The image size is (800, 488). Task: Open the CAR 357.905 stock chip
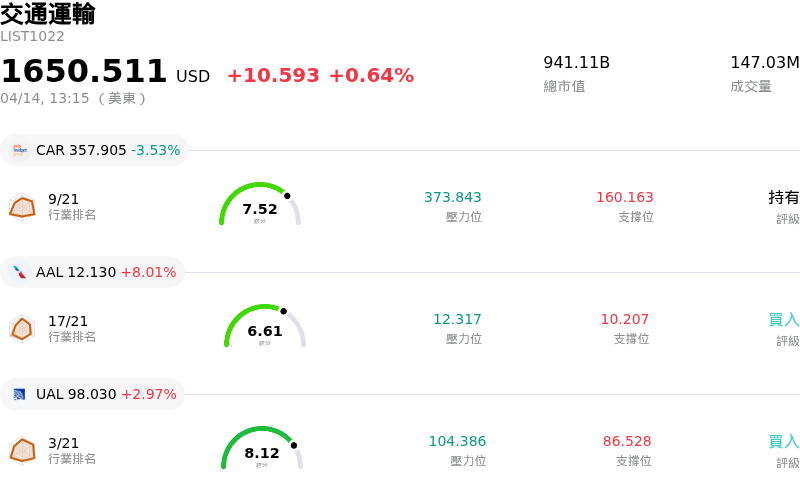point(96,150)
